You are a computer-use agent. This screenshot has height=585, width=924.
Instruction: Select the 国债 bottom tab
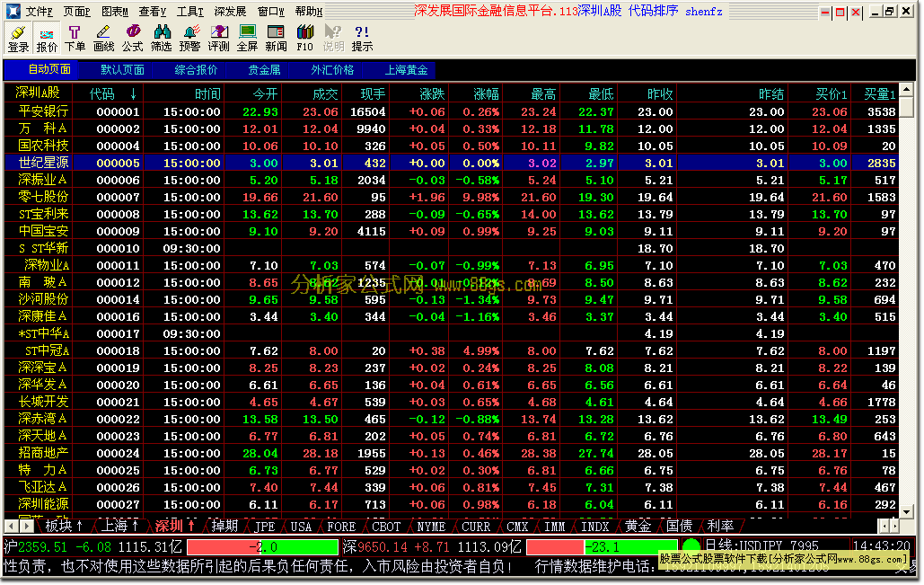coord(679,526)
